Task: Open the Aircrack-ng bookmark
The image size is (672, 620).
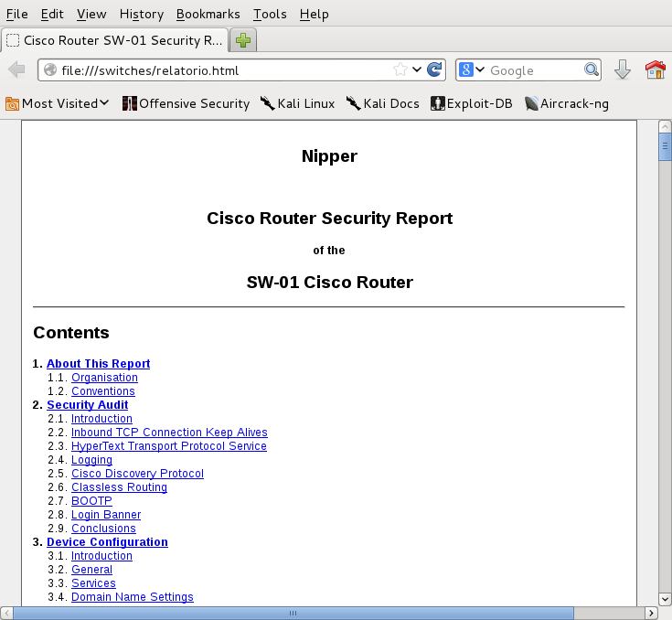Action: 567,103
